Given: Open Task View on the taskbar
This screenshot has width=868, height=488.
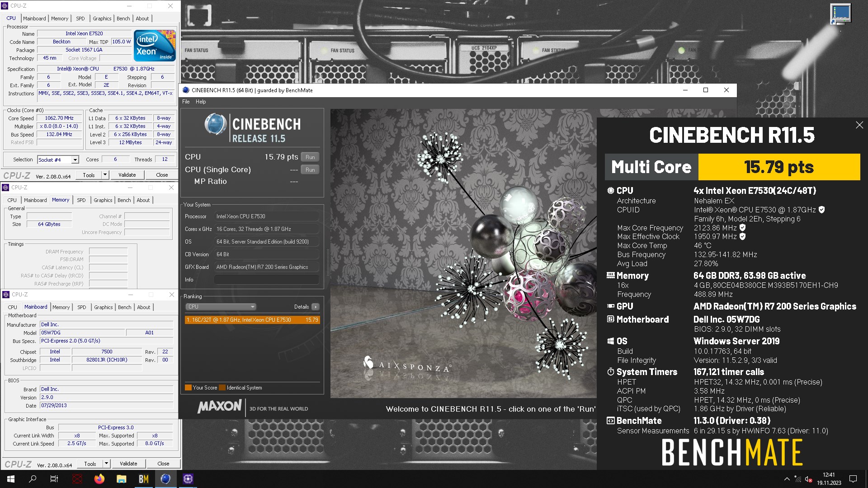Looking at the screenshot, I should 54,479.
